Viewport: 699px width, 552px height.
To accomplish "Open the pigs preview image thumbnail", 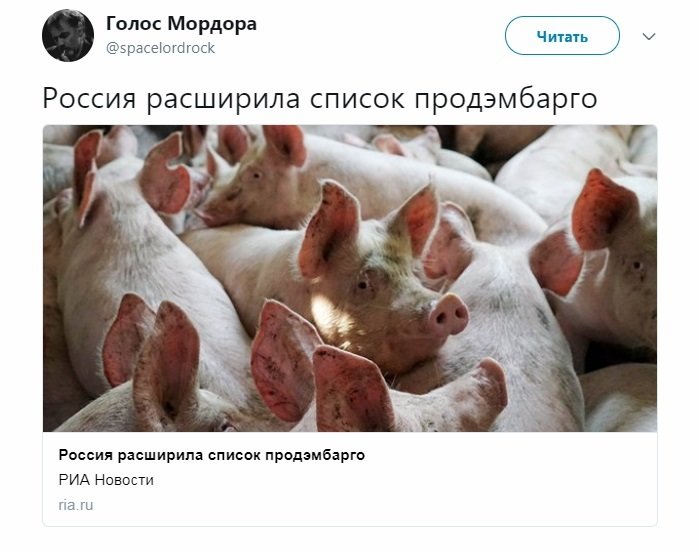I will click(350, 278).
